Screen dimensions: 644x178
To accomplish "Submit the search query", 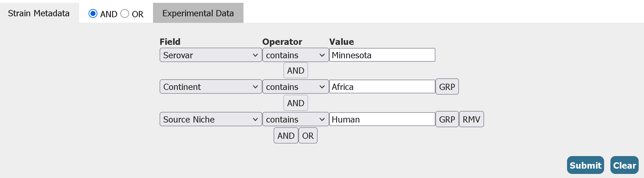I will (x=585, y=165).
